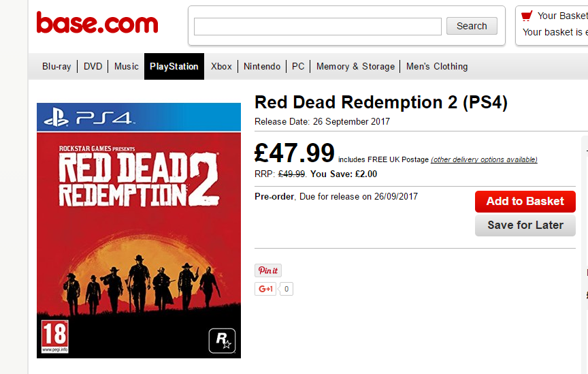Click the PS4 logo banner on cover
This screenshot has height=374, width=588.
click(139, 119)
